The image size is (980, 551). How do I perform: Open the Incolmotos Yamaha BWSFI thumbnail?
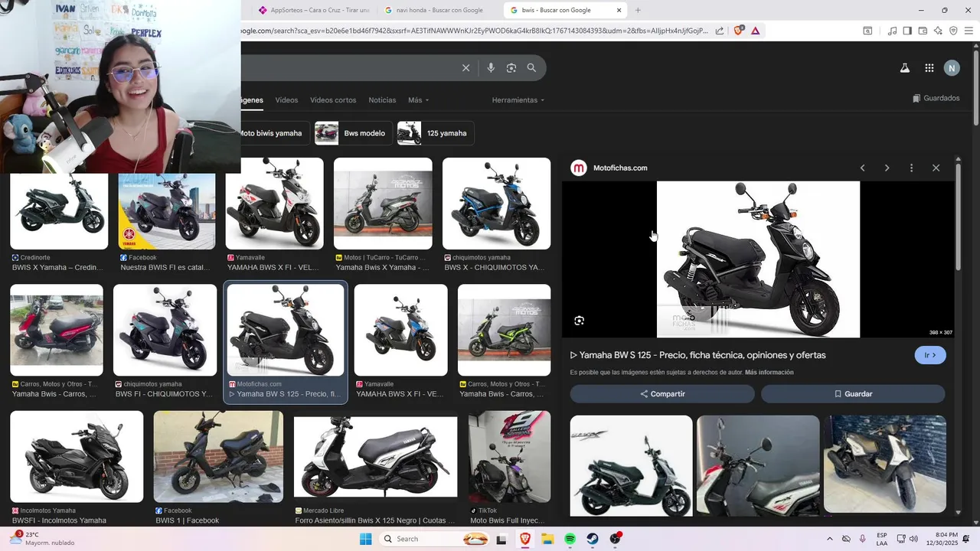coord(77,457)
